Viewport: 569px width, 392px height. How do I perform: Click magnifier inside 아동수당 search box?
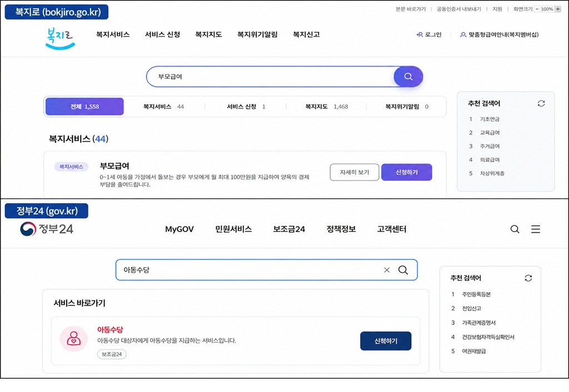coord(403,270)
